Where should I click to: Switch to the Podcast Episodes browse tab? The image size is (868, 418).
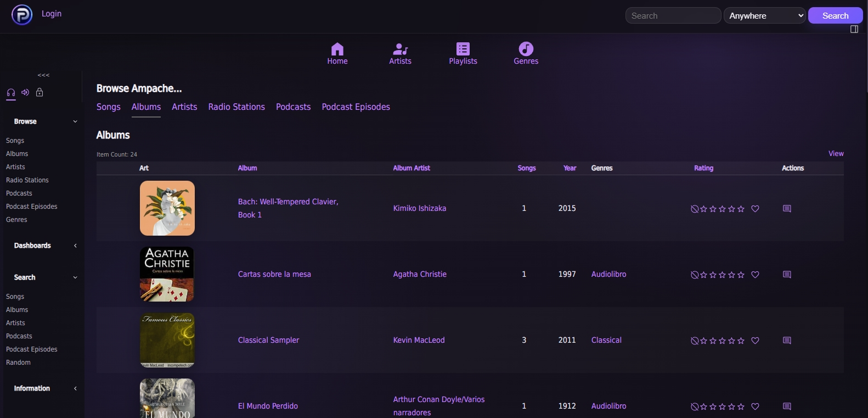point(356,107)
